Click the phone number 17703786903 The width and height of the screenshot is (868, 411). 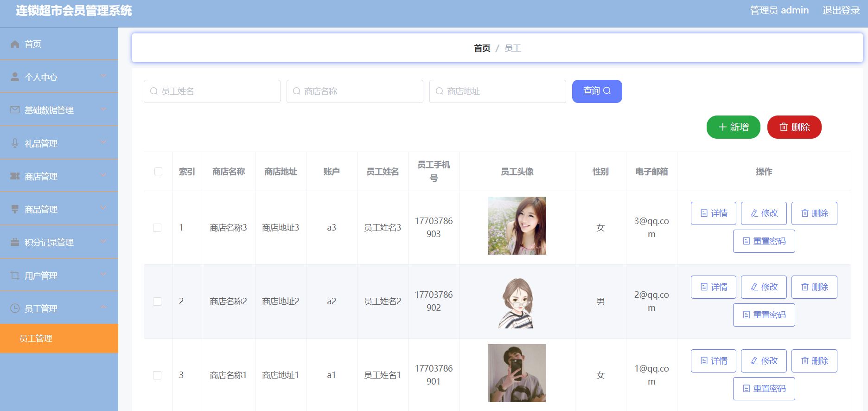pos(434,228)
